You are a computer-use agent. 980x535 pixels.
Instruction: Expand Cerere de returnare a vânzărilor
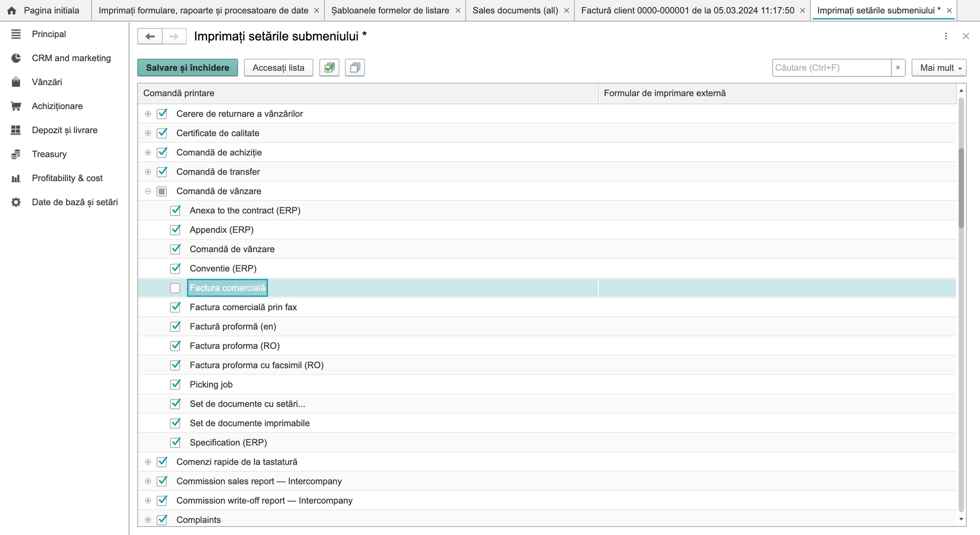click(x=148, y=113)
